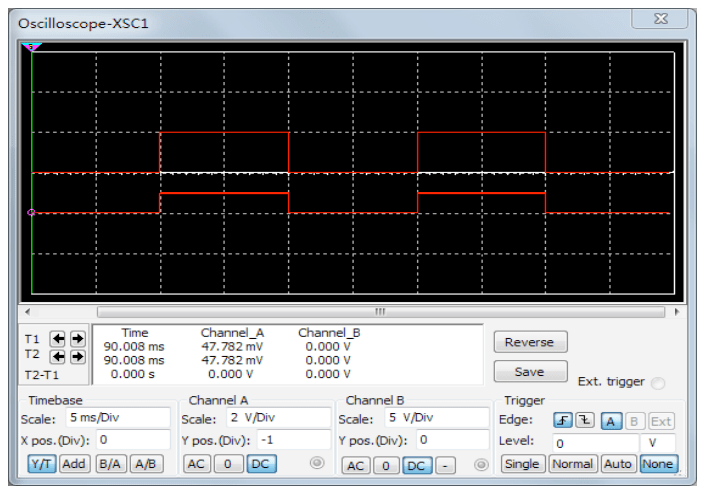Click the Timebase X pos. field
704x494 pixels.
(x=133, y=440)
